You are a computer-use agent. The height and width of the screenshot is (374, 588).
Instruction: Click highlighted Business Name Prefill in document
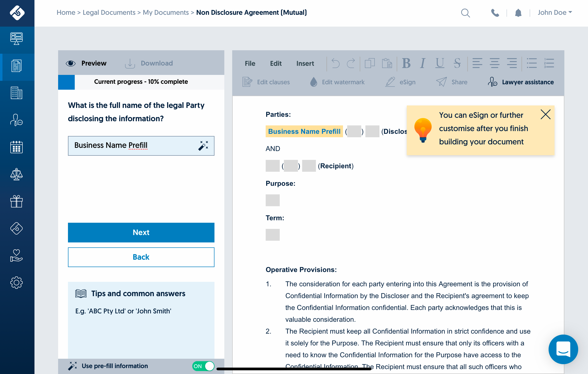click(304, 131)
